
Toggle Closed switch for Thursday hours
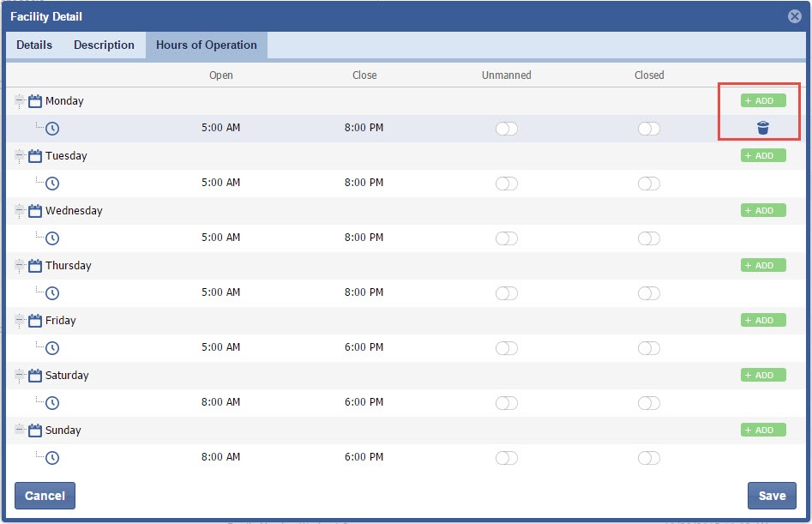[x=649, y=293]
